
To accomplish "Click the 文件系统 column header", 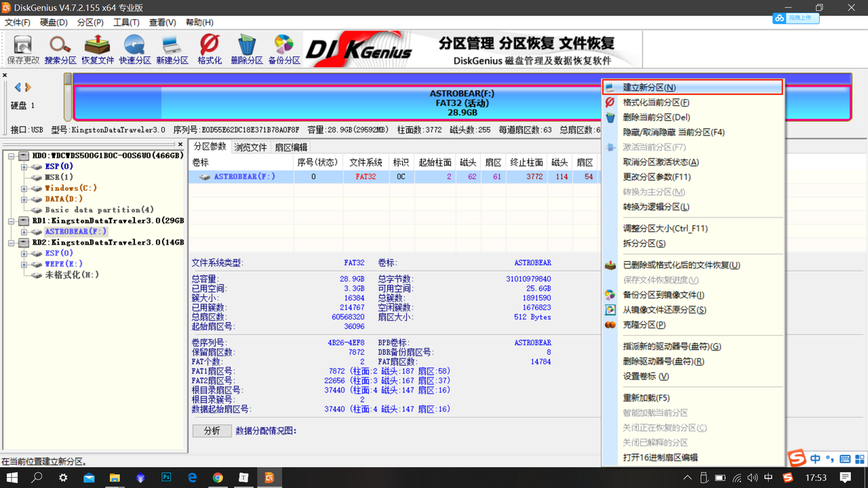I will [366, 163].
